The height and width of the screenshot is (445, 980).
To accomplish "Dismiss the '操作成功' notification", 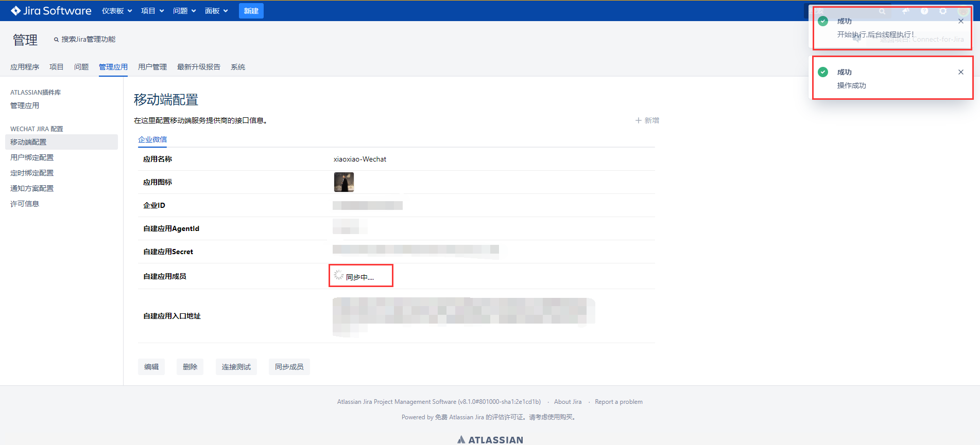I will click(x=960, y=72).
